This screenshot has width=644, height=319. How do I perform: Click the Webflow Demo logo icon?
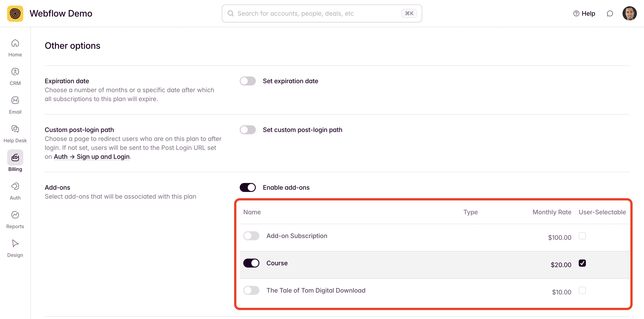(x=15, y=13)
